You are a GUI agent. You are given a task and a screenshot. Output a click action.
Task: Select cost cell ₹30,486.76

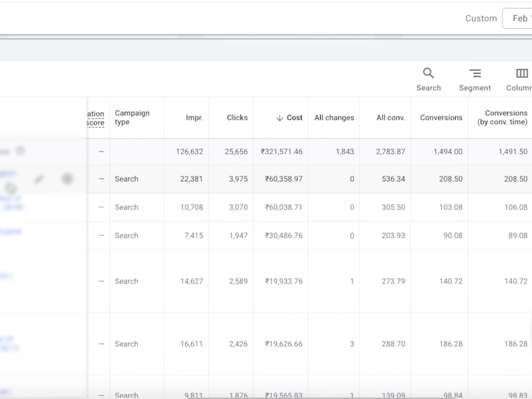click(284, 236)
